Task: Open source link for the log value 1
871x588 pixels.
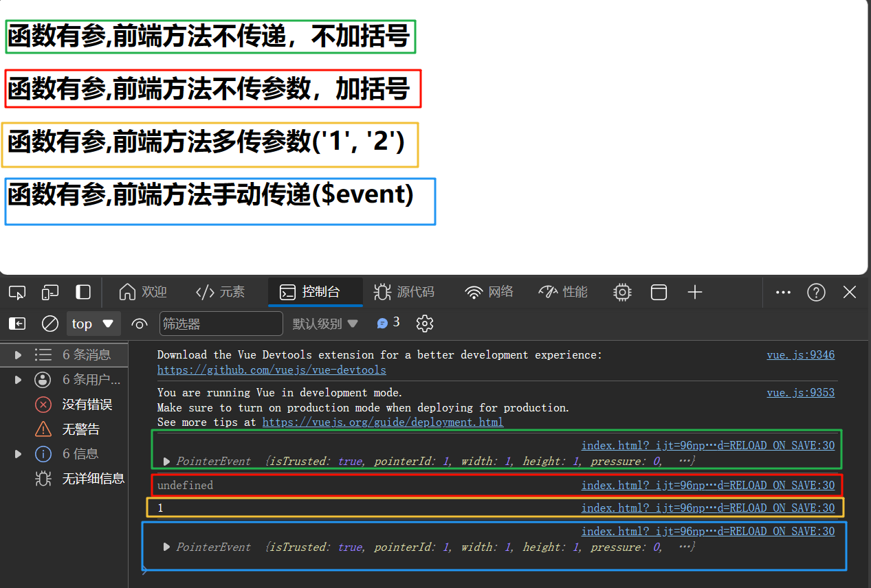Action: coord(708,508)
